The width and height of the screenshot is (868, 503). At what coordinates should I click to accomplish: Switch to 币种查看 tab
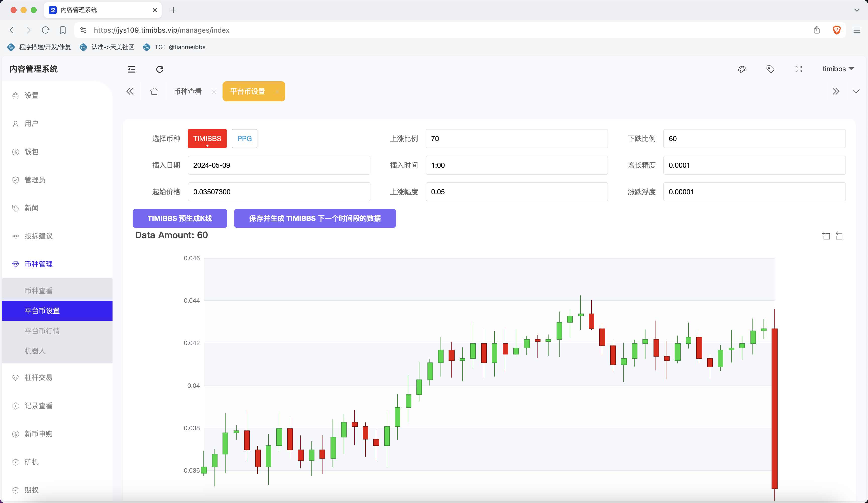[188, 91]
